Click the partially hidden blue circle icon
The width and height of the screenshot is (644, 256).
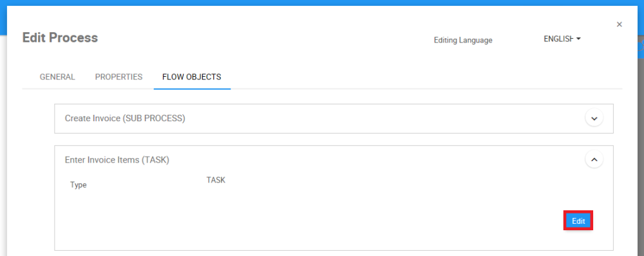(641, 46)
